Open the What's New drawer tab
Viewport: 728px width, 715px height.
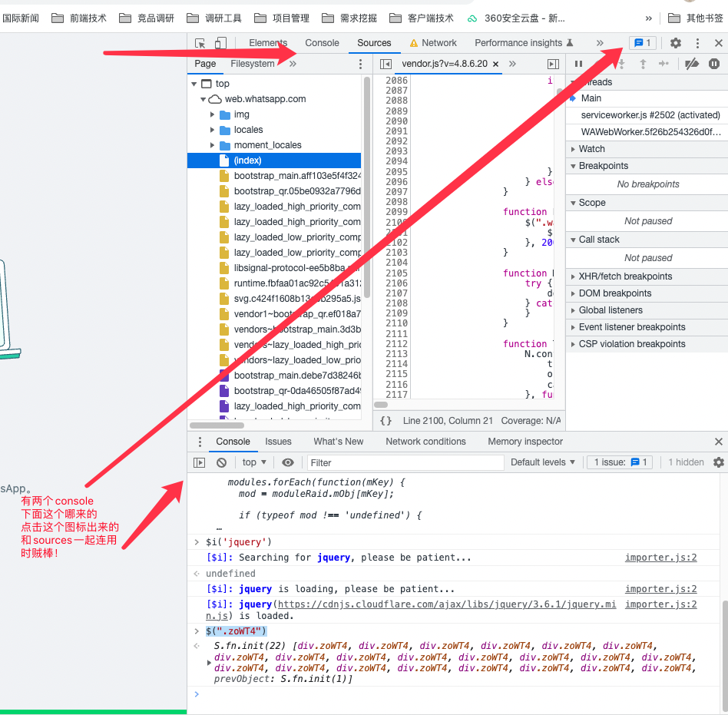(338, 442)
